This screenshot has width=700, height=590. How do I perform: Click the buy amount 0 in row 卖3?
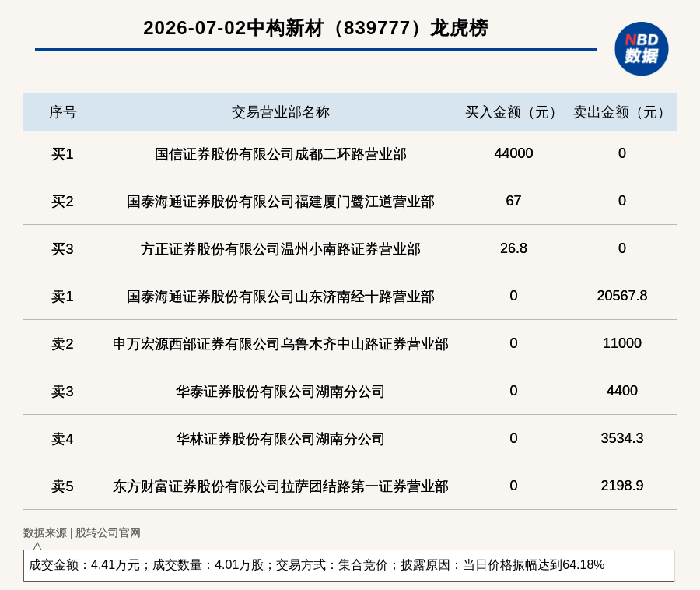tap(513, 391)
